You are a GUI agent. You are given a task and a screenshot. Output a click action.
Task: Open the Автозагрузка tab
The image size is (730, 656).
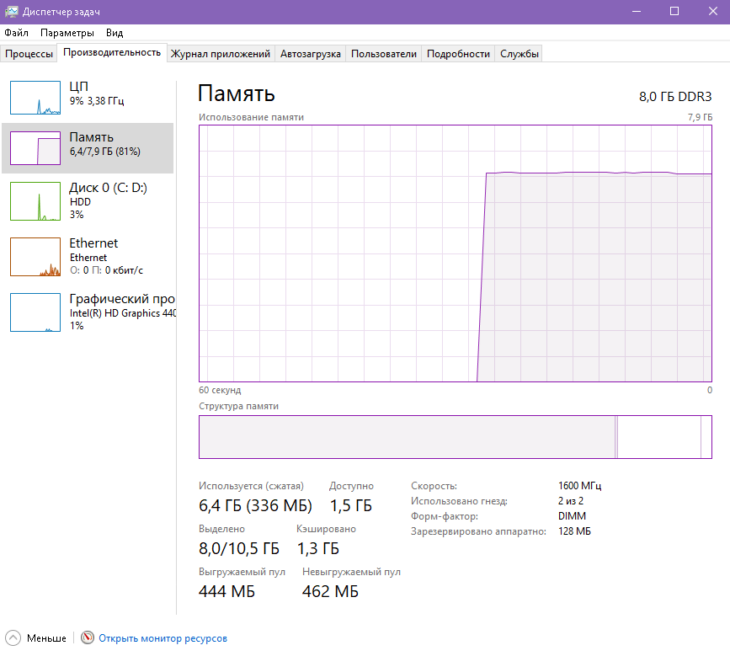coord(311,54)
